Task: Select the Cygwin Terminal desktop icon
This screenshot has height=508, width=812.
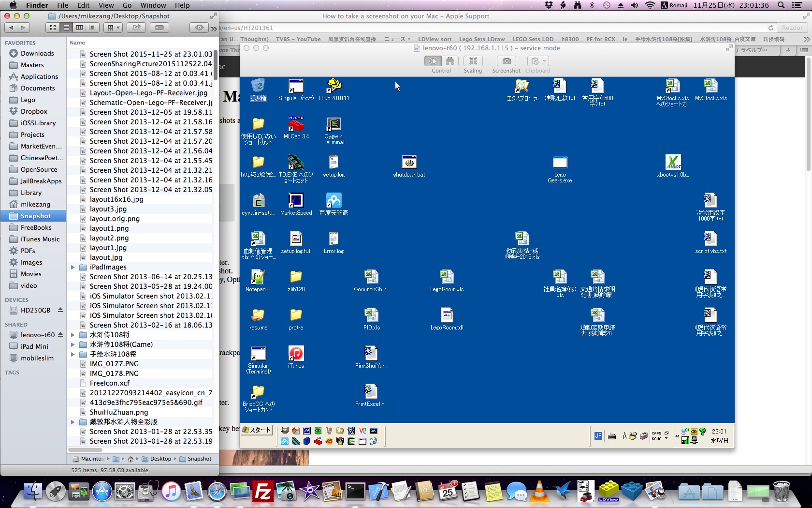Action: (333, 131)
